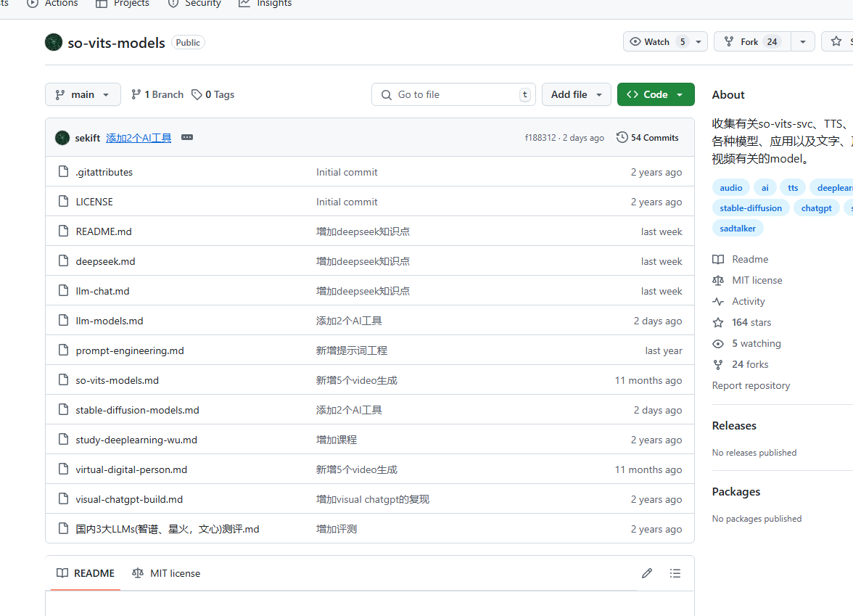The height and width of the screenshot is (616, 853).
Task: Click the history clock icon near Commits
Action: (622, 138)
